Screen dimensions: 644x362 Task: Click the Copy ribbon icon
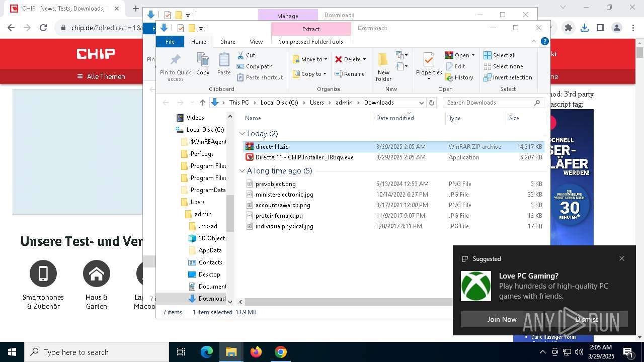tap(203, 64)
